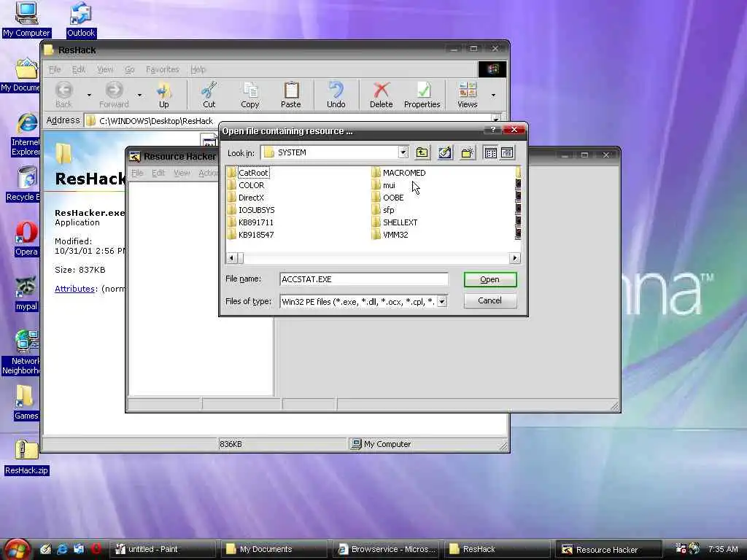This screenshot has height=560, width=747.
Task: Switch to Browservice taskbar button
Action: pos(387,549)
